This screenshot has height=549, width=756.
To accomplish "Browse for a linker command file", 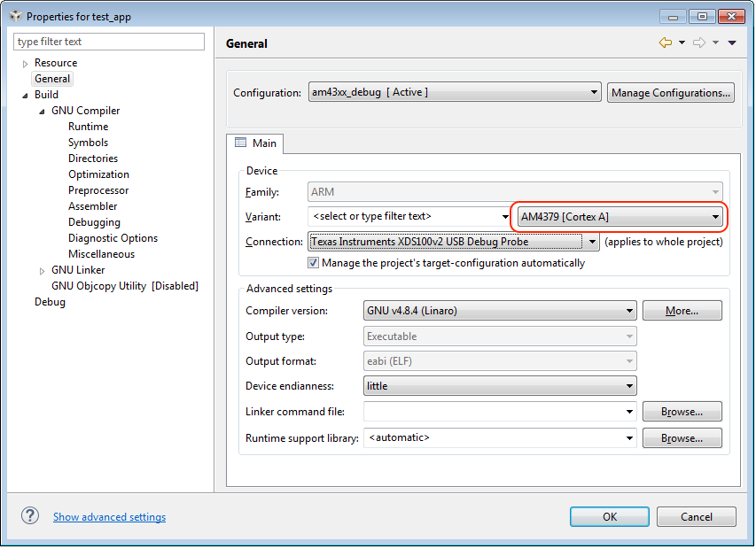I will tap(682, 412).
